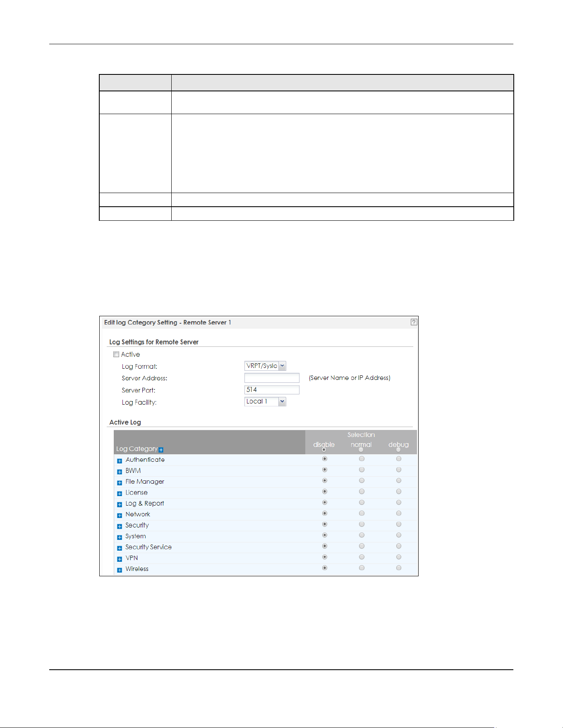Set Security Service to disable

click(325, 546)
